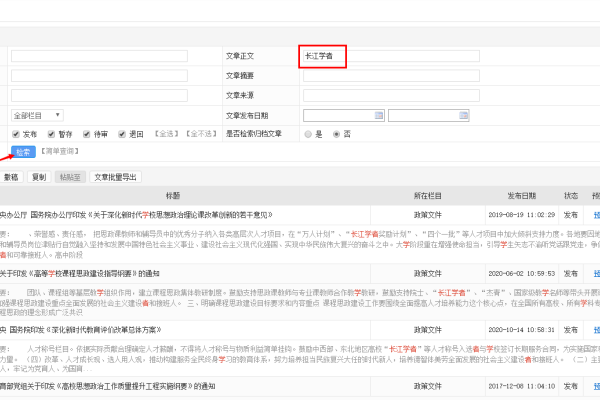Click date cell 2020-10-14 10:58:31
The width and height of the screenshot is (600, 400).
[x=522, y=330]
